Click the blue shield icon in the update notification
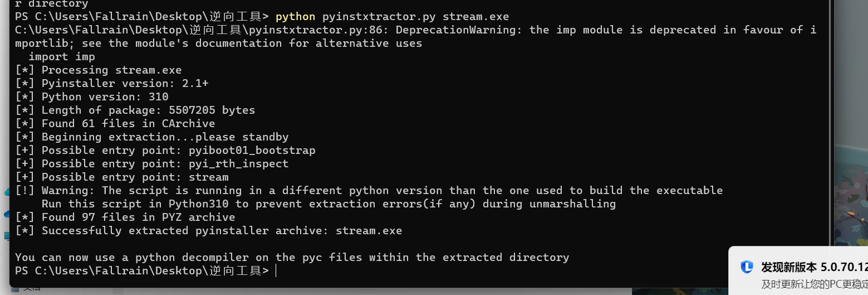868x295 pixels. (747, 267)
